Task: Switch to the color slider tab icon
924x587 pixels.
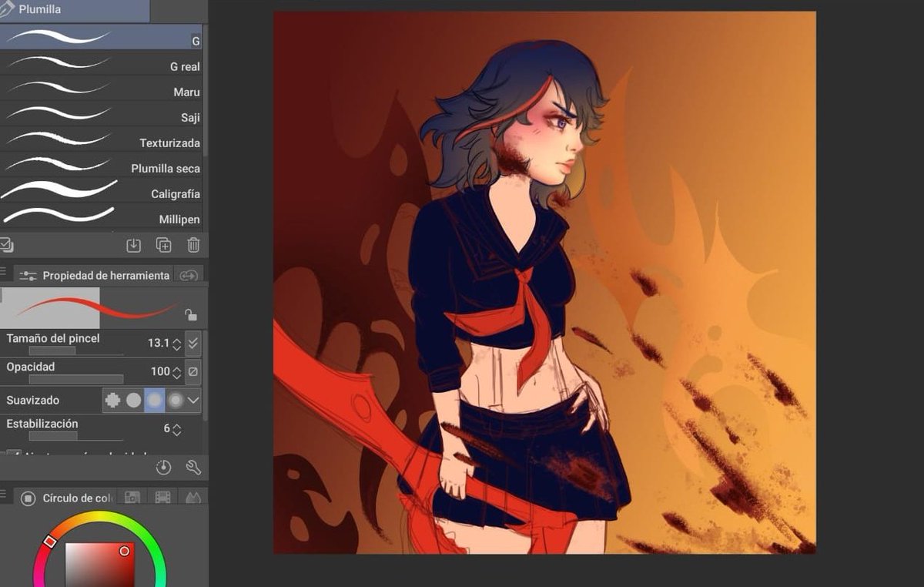Action: (132, 498)
